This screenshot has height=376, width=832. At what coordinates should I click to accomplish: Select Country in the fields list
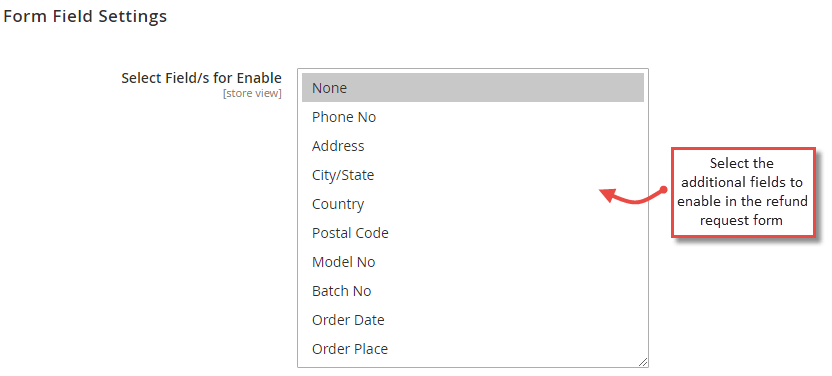(x=473, y=204)
